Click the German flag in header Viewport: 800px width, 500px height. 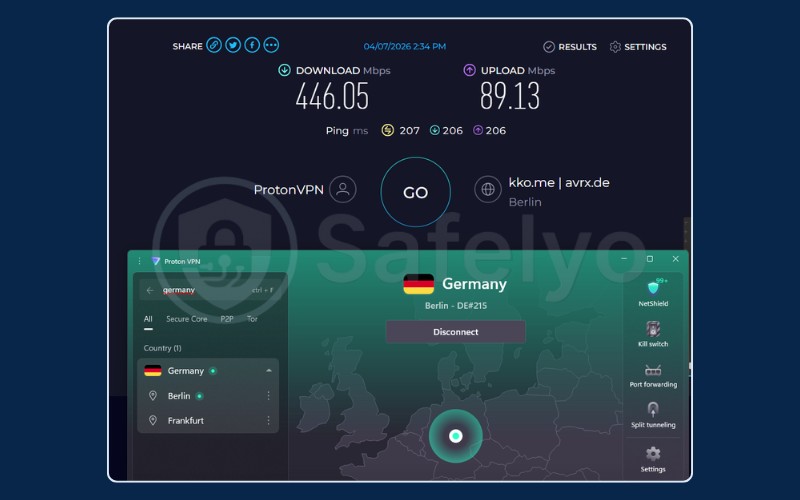pos(418,284)
